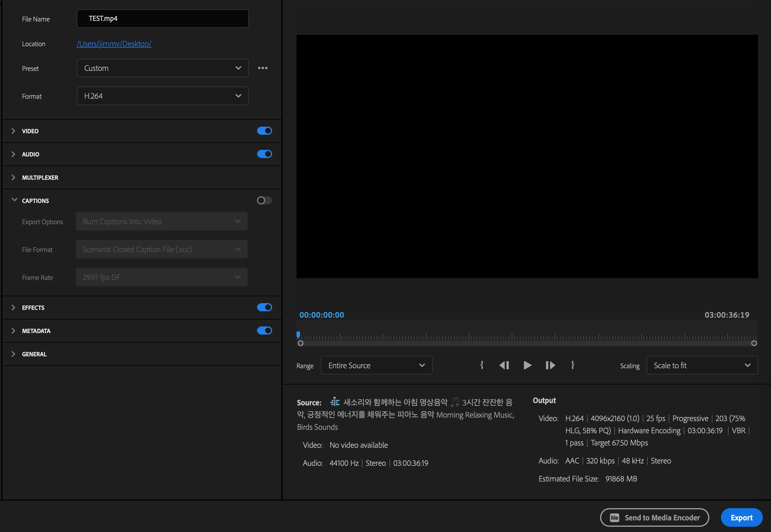Disable the VIDEO export toggle
771x532 pixels.
pos(264,131)
